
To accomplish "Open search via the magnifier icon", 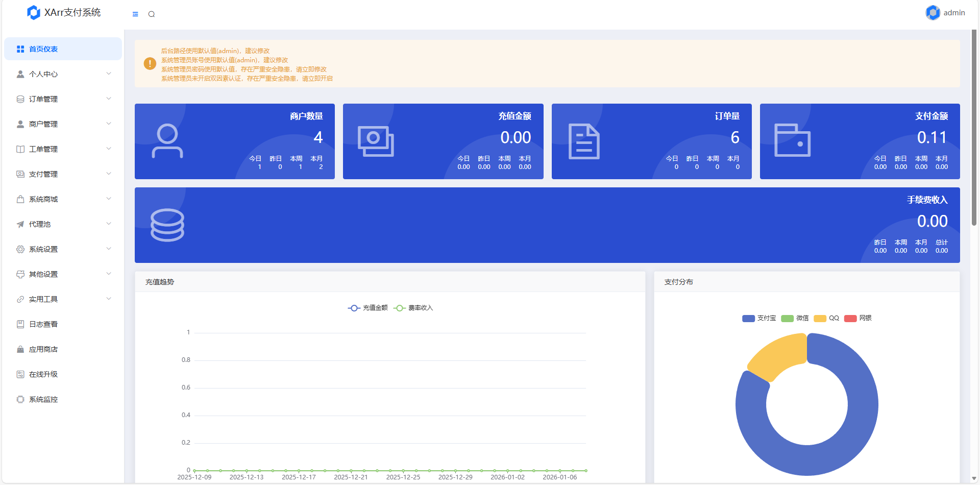I will point(152,14).
